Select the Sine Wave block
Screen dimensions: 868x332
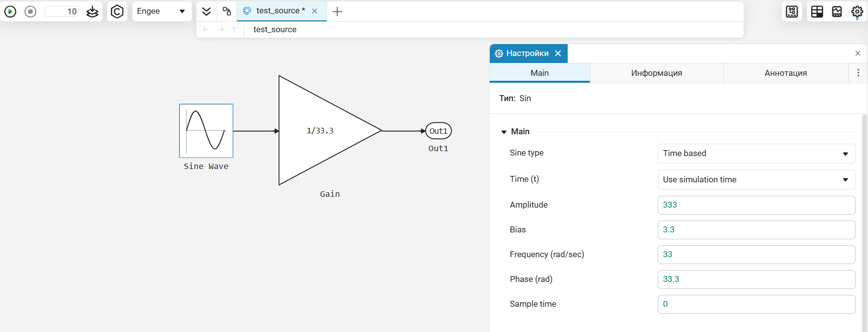(206, 131)
